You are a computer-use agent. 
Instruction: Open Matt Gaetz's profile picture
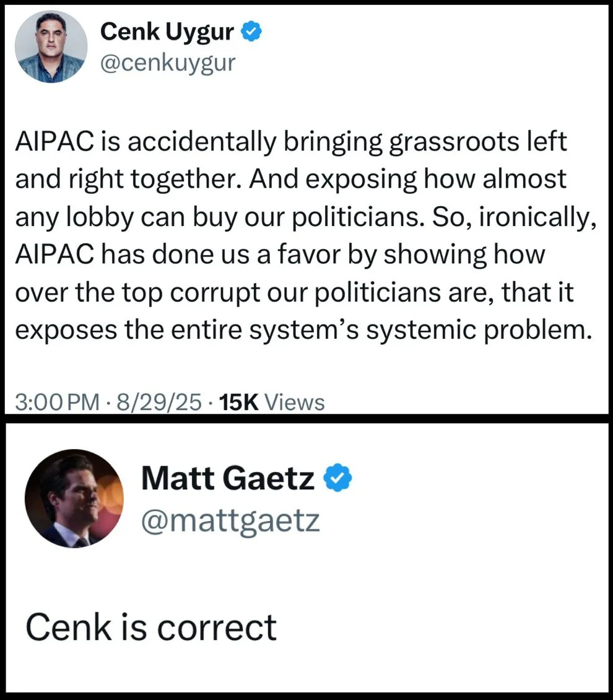[x=74, y=499]
